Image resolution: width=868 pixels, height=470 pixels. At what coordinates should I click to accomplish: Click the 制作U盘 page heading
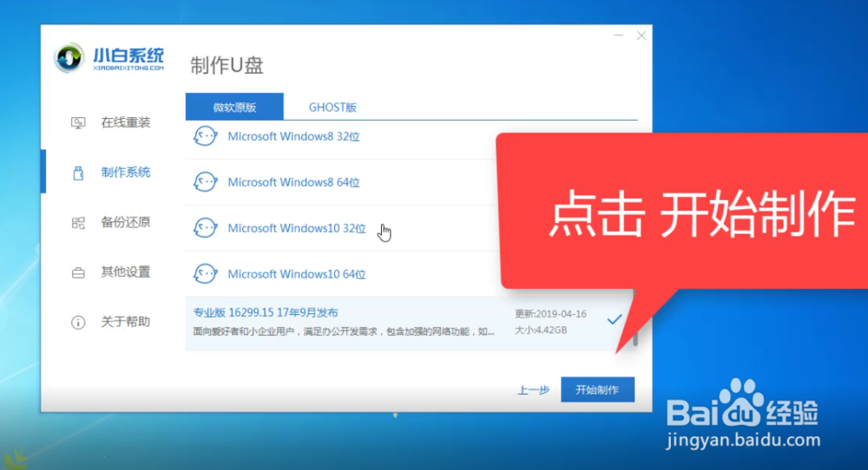(227, 65)
